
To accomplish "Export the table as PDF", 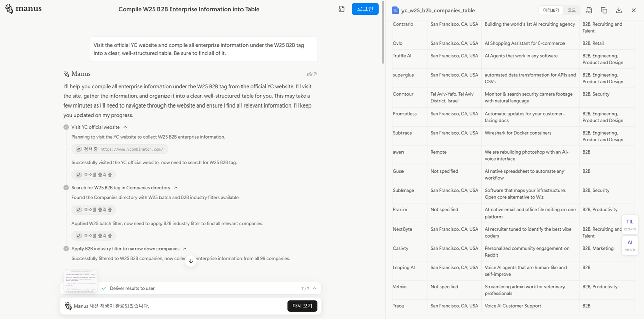I will tap(589, 10).
